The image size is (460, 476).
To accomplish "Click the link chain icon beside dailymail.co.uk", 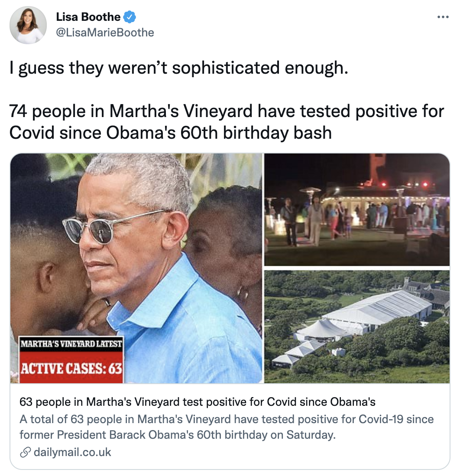I will click(25, 452).
